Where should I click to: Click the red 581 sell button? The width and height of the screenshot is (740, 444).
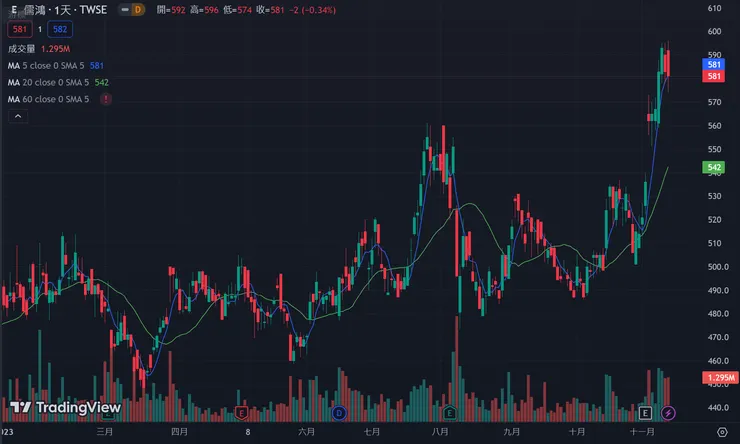click(x=20, y=29)
